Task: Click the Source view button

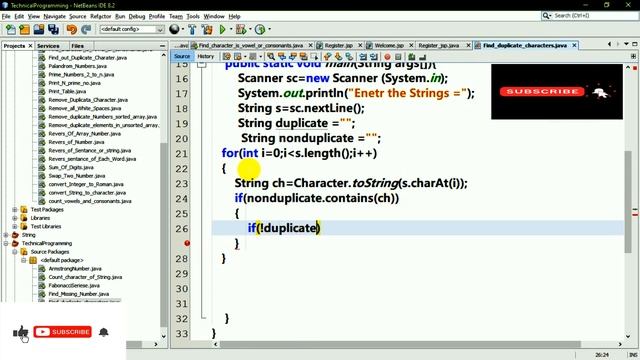Action: click(182, 56)
